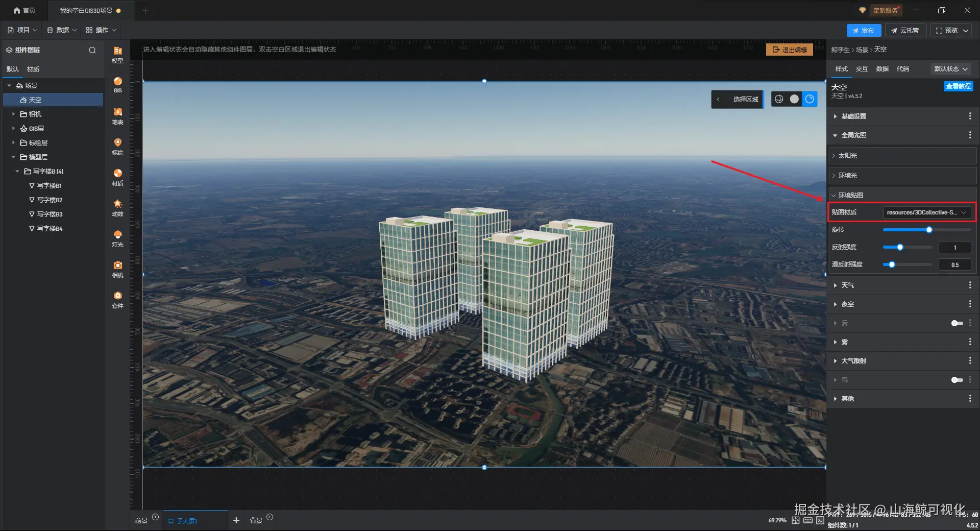The height and width of the screenshot is (531, 980).
Task: Open the 贴图材质 resources dropdown
Action: 927,212
